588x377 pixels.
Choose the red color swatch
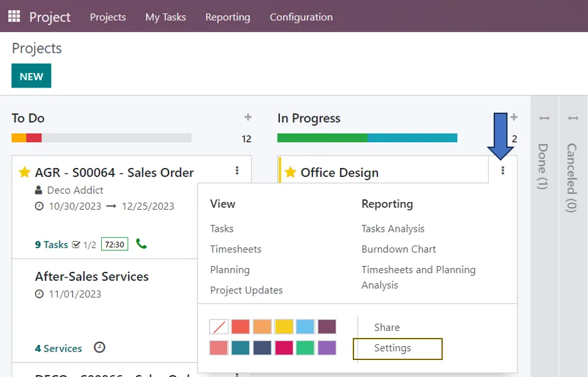[x=240, y=327]
